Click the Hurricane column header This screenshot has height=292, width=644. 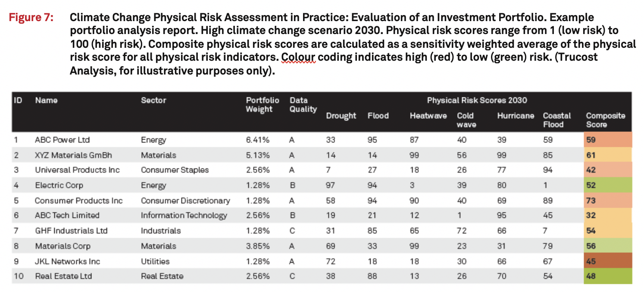click(x=515, y=115)
